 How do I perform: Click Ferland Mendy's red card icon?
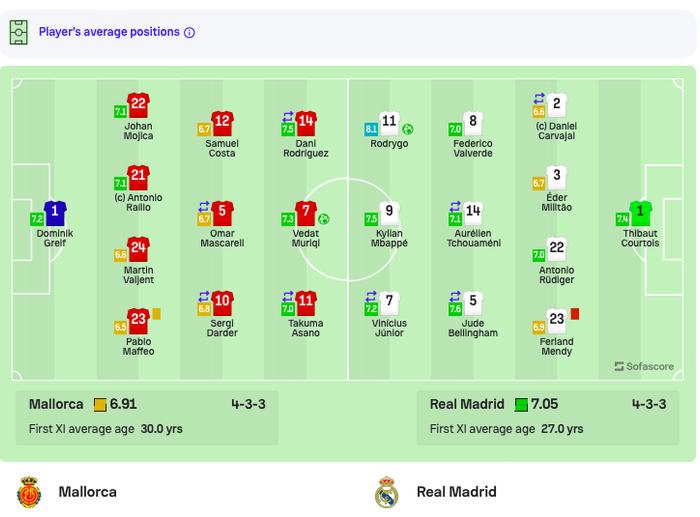point(575,314)
